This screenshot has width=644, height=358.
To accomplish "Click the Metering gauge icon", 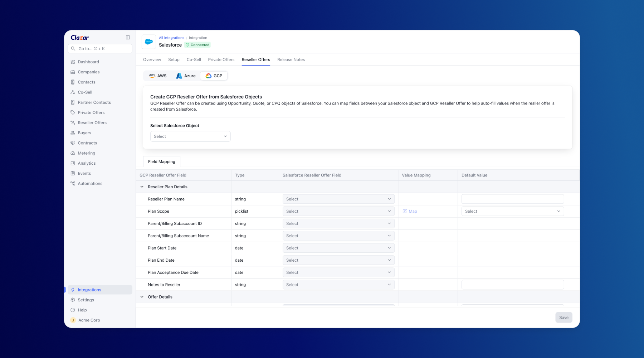I will [x=73, y=153].
